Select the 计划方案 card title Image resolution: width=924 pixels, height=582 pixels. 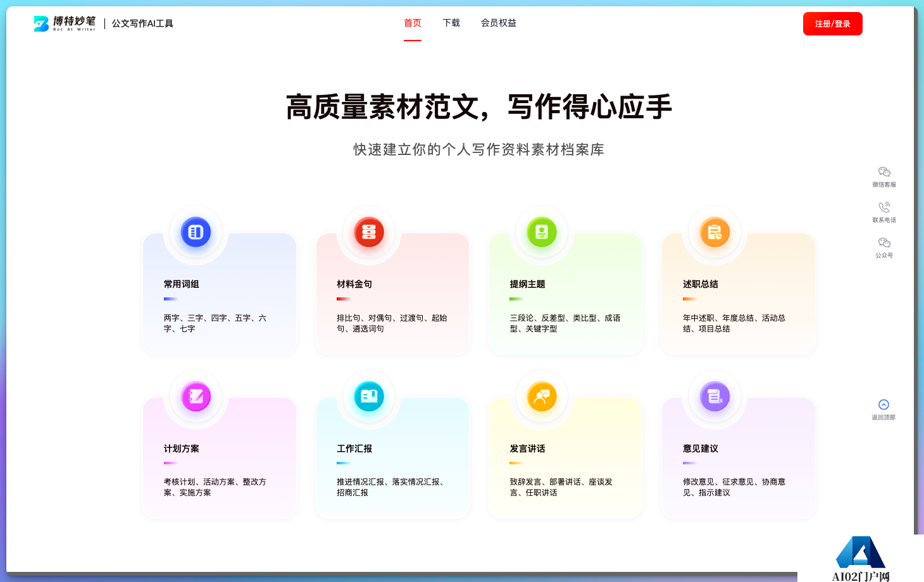tap(182, 449)
